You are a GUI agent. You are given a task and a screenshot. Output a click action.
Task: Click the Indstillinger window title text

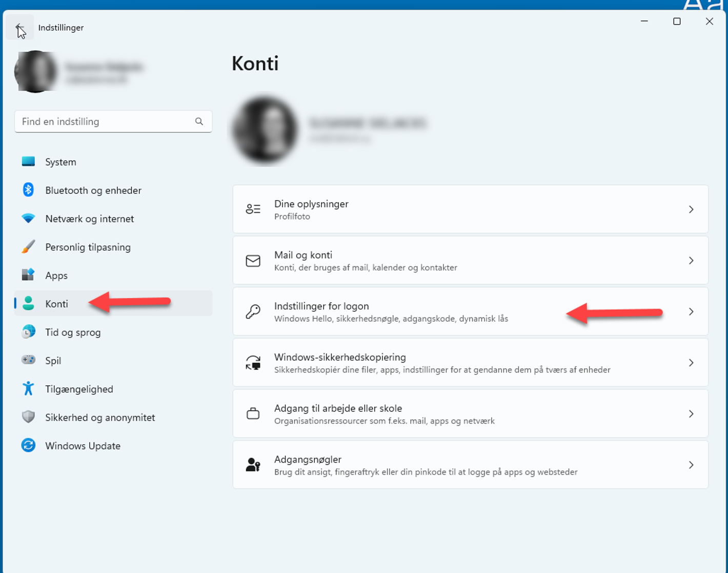60,28
